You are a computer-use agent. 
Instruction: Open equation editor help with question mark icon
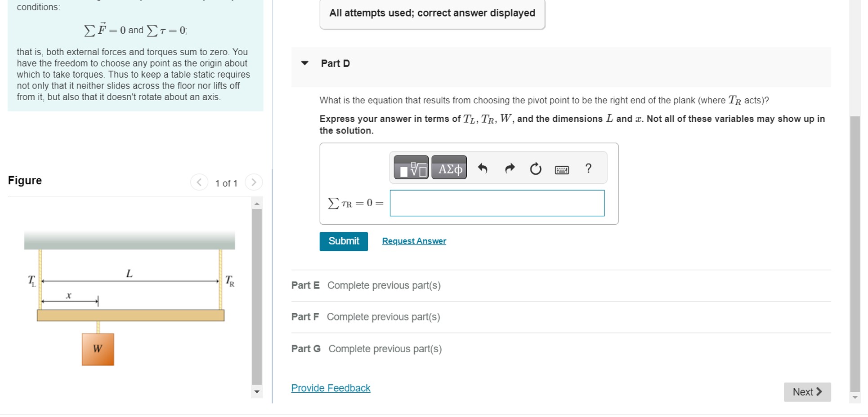tap(588, 169)
